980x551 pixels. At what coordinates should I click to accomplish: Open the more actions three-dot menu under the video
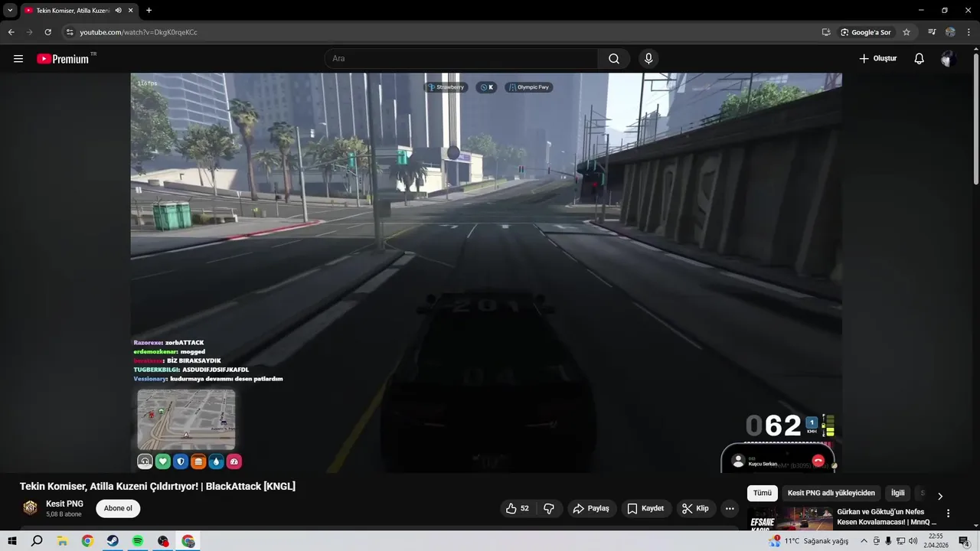click(730, 508)
